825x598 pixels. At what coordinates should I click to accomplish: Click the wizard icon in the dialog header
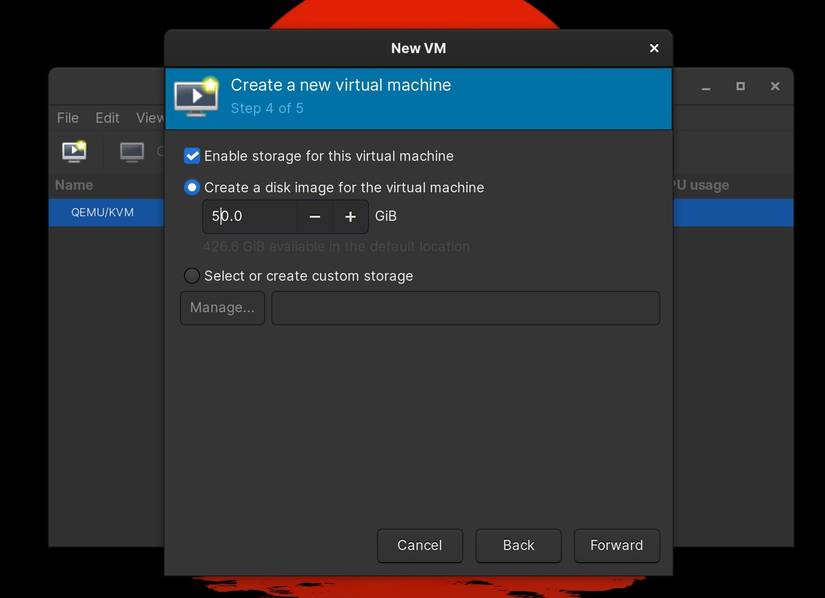[196, 96]
